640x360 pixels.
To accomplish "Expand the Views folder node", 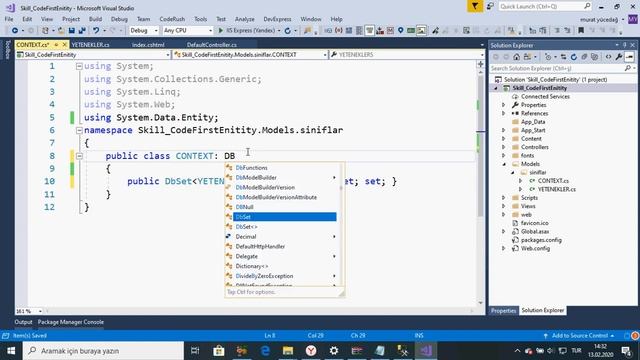I will click(503, 206).
